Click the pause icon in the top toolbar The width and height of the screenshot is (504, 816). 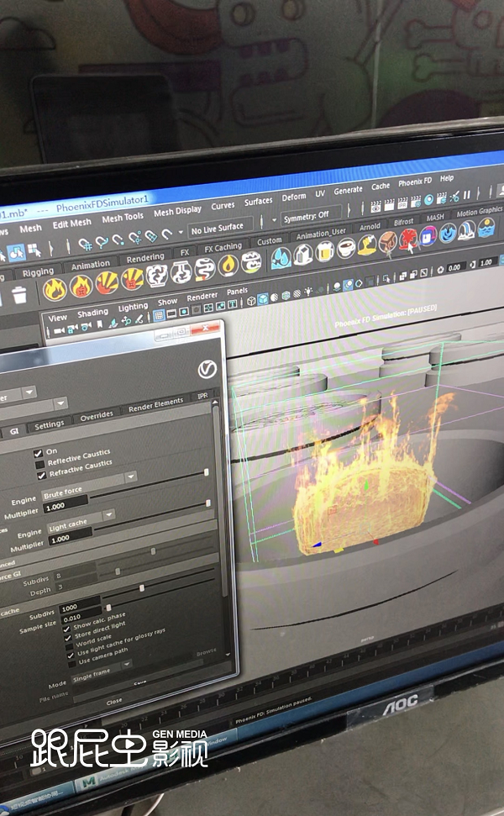466,195
